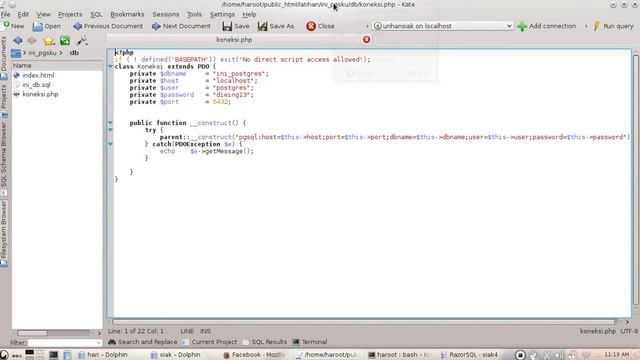
Task: Open the SQL Results panel
Action: click(264, 342)
